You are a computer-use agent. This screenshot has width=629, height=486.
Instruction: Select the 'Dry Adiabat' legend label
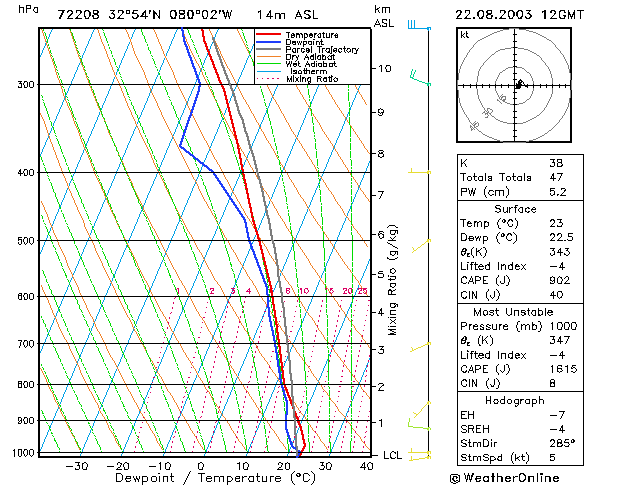(310, 57)
